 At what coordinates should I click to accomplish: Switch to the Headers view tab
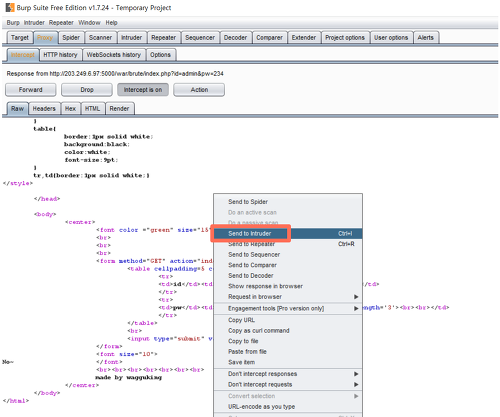44,109
